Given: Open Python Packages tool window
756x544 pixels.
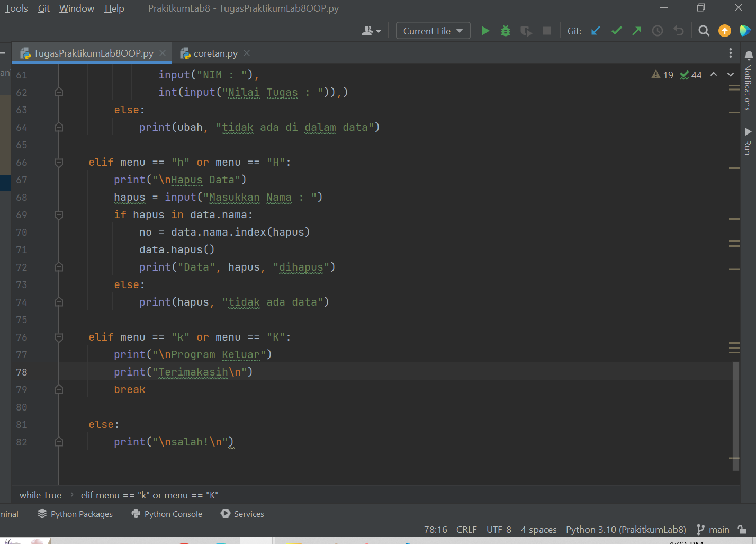Looking at the screenshot, I should 75,514.
